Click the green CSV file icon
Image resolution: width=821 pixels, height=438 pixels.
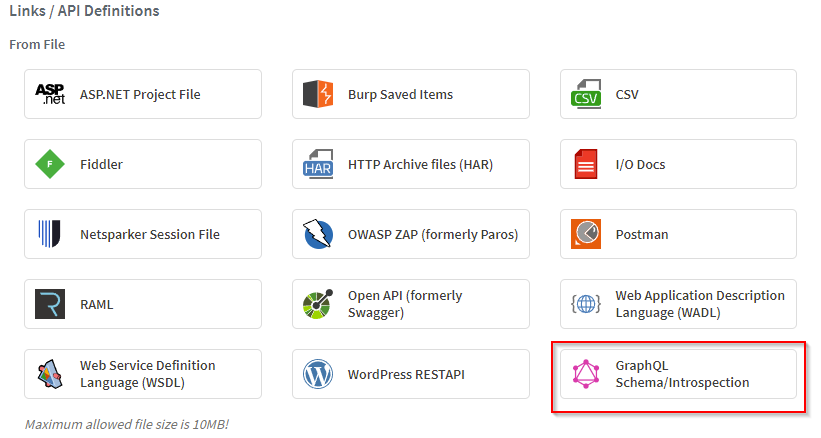pos(586,94)
